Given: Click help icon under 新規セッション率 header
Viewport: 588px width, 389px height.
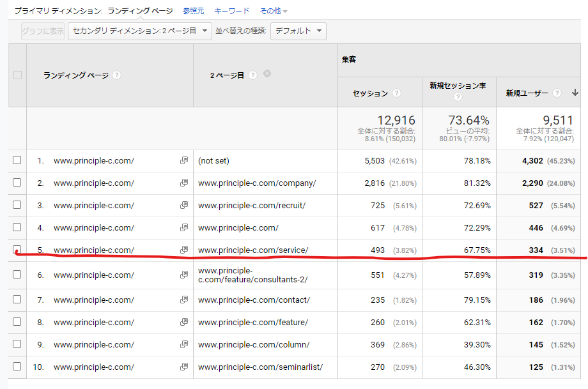Looking at the screenshot, I should [x=458, y=97].
